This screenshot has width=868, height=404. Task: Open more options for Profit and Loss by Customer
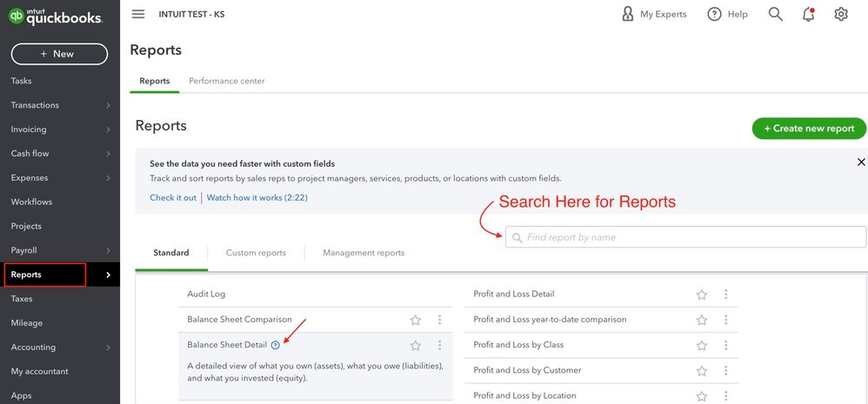(725, 370)
